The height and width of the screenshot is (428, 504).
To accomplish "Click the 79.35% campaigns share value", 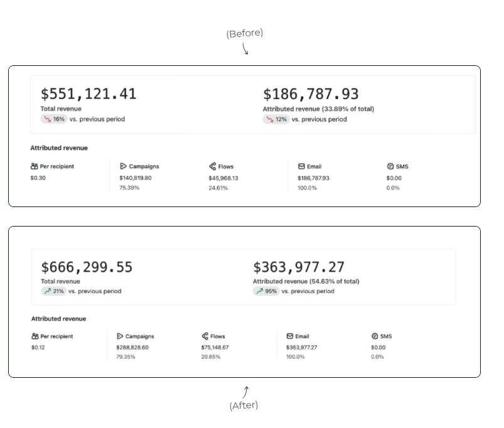I will click(x=126, y=357).
